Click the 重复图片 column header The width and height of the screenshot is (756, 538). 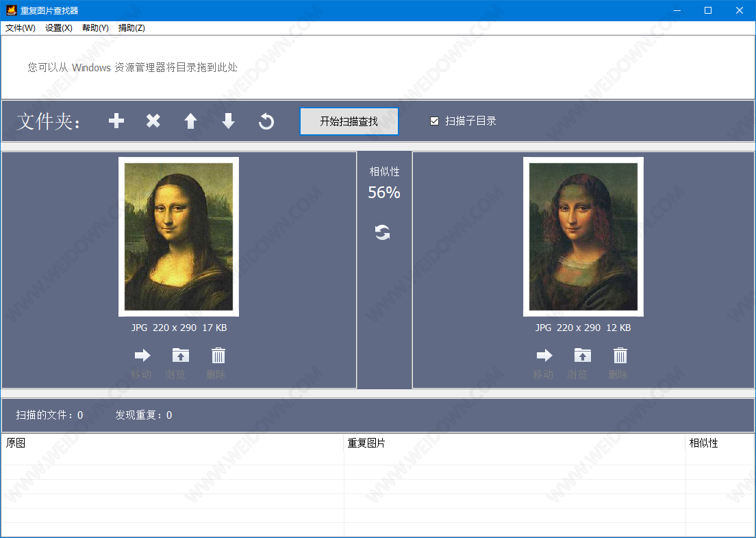(x=514, y=443)
